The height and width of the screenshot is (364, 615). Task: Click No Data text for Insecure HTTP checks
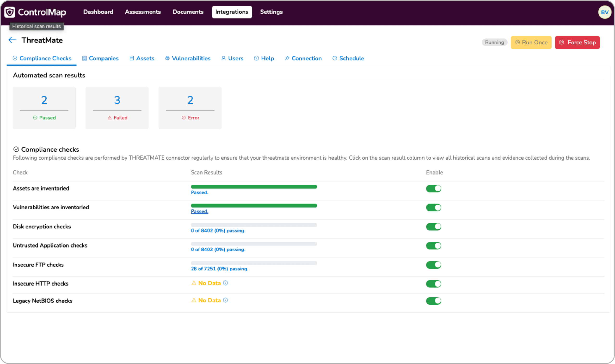coord(209,283)
